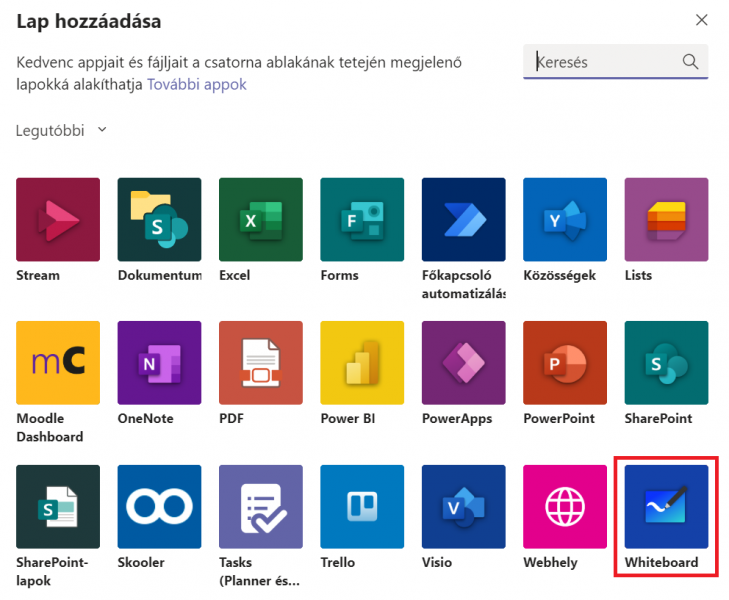Open the PowerApps tile
Image resolution: width=729 pixels, height=600 pixels.
(464, 363)
